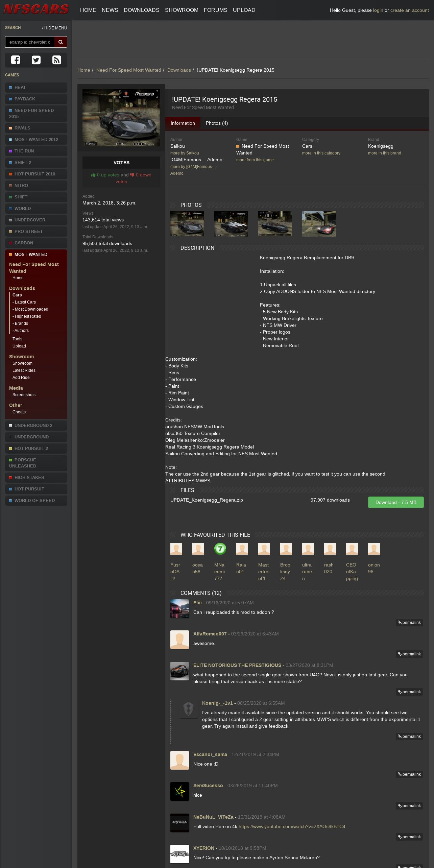Open Showroom in top navigation
This screenshot has width=434, height=868.
(x=182, y=10)
